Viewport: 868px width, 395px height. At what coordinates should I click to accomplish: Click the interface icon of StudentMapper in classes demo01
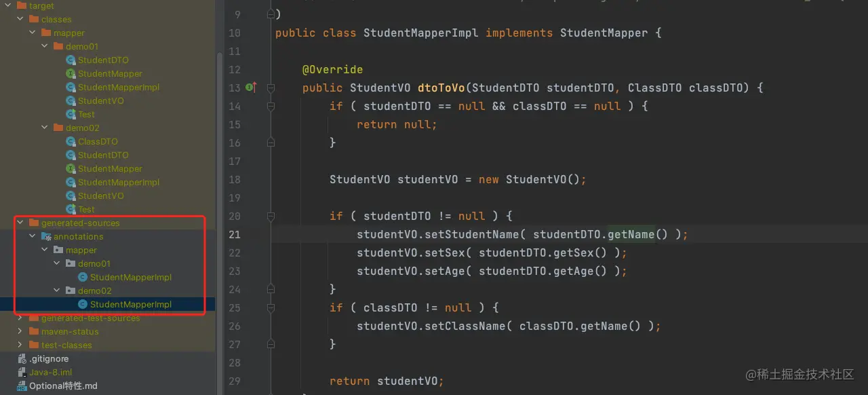71,73
